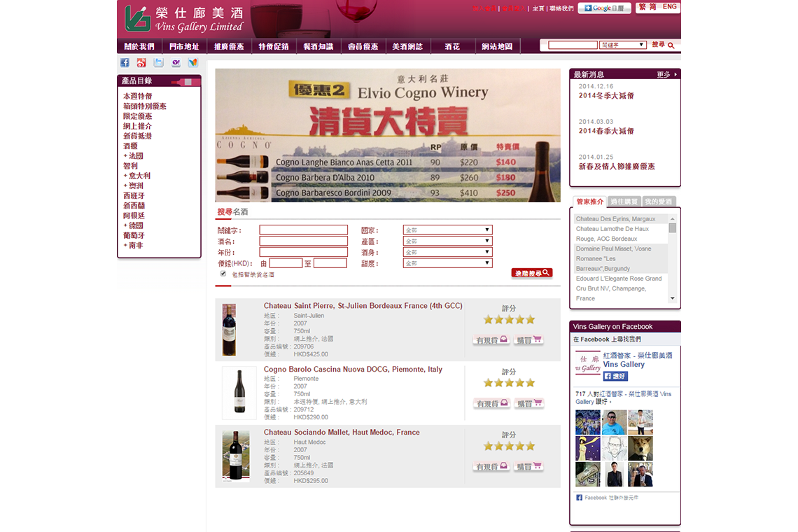Select the 我的愛酒 tab

coord(659,202)
